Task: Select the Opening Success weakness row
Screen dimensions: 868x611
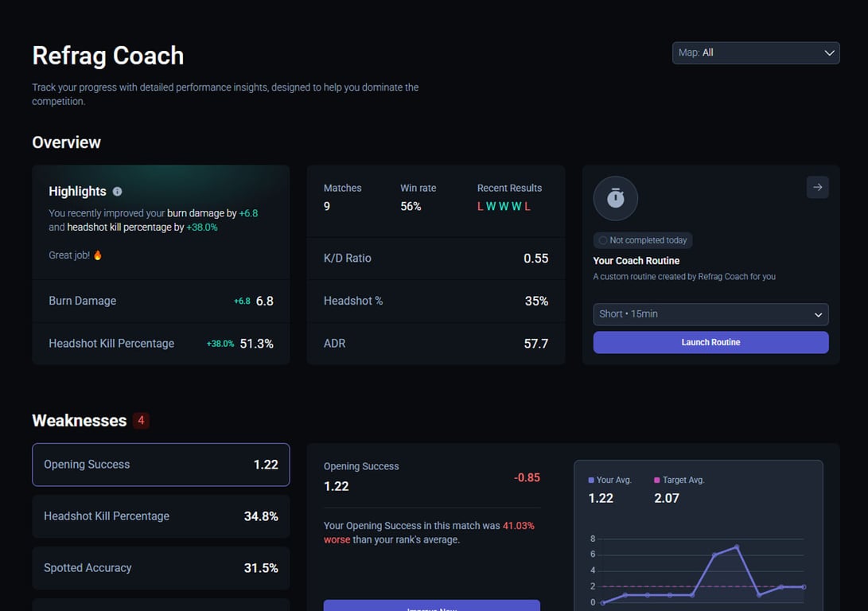Action: 161,465
